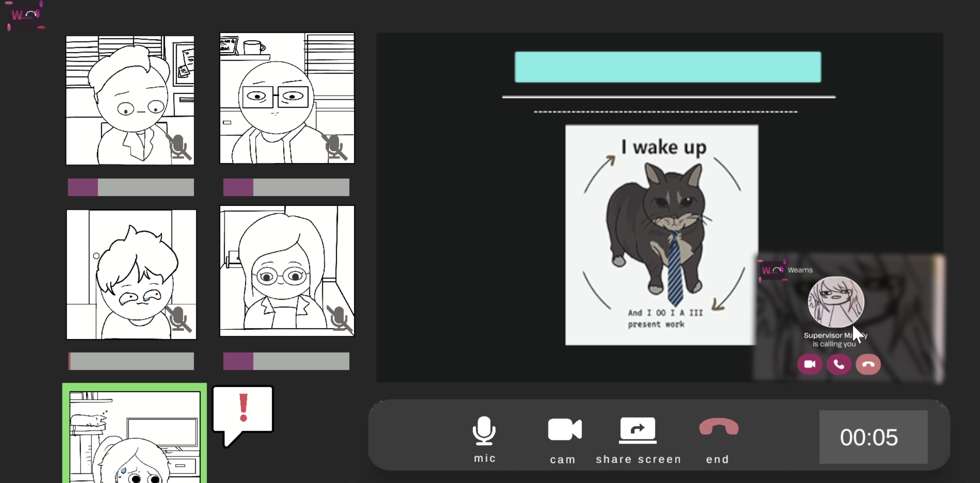
Task: Accept supervisor call with phone button
Action: coord(838,364)
